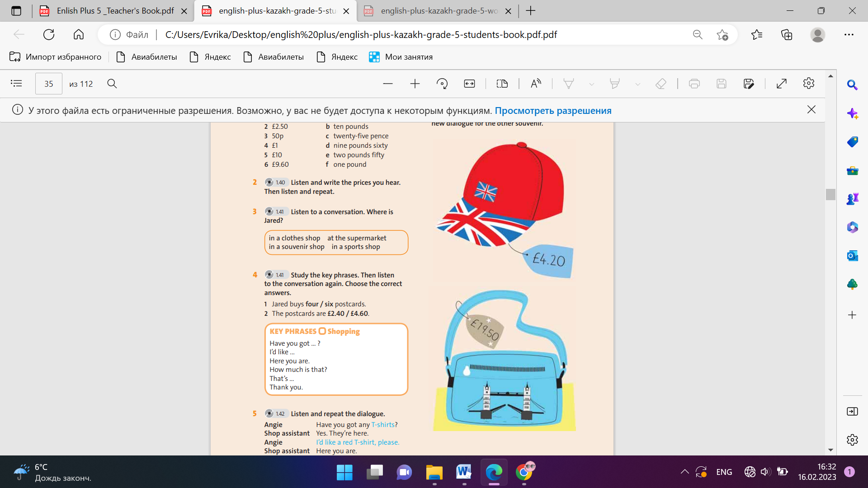Click the zoom in plus button
The width and height of the screenshot is (868, 488).
click(415, 84)
